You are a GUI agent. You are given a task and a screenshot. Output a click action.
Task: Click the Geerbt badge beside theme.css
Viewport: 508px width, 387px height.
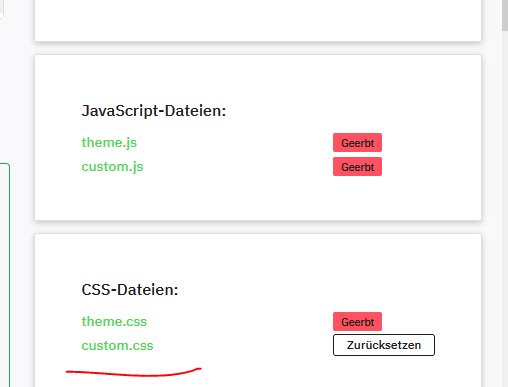click(357, 322)
